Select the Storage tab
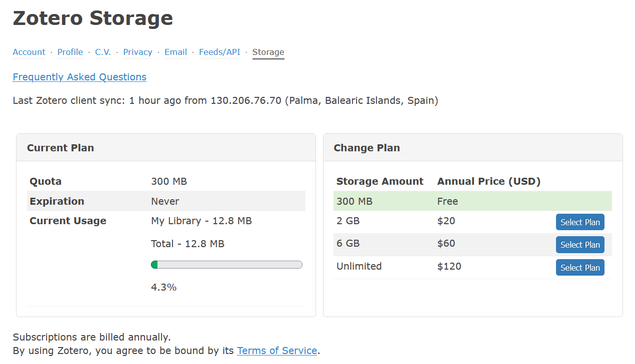 tap(268, 52)
